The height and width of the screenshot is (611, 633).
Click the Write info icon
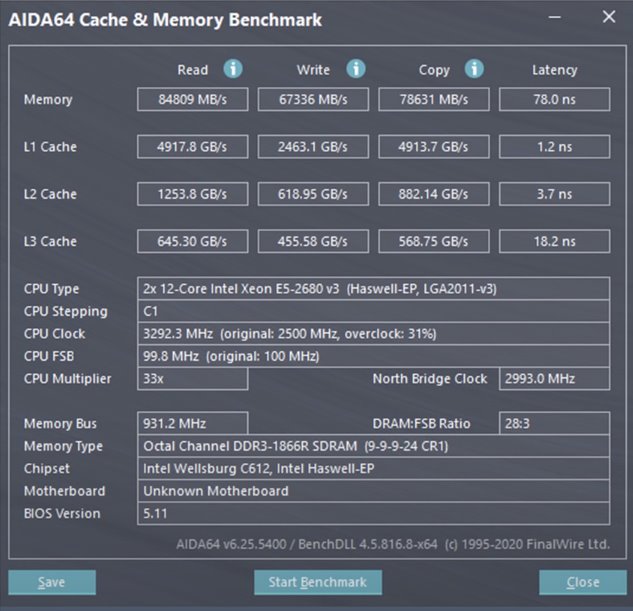coord(356,69)
